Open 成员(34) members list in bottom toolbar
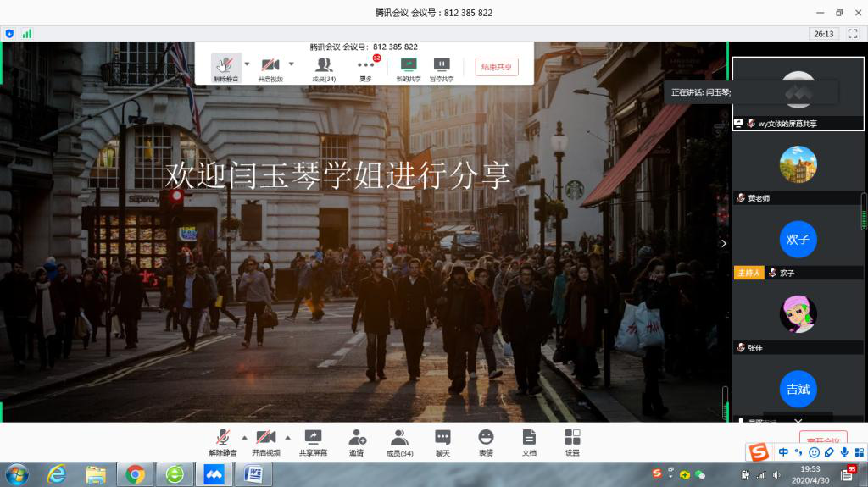The width and height of the screenshot is (868, 487). (399, 441)
